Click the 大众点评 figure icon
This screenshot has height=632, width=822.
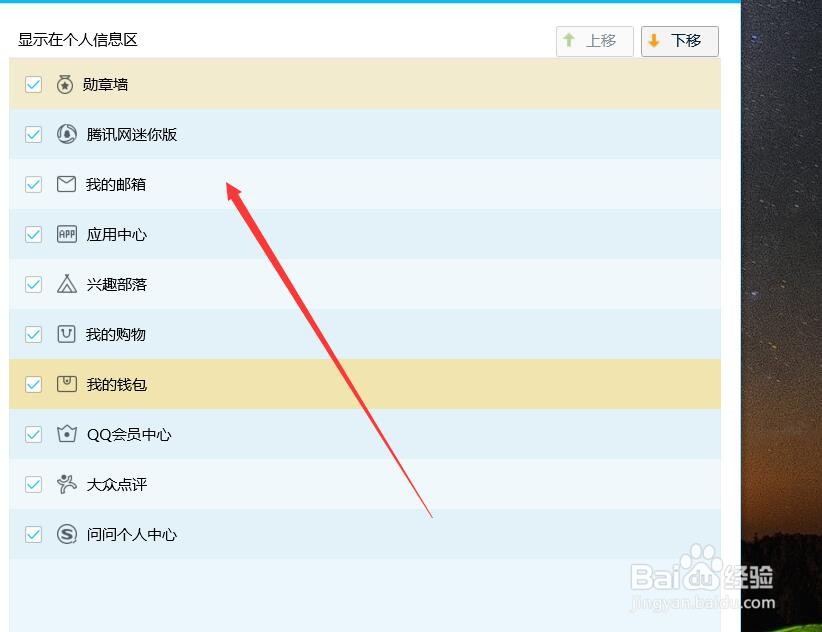(67, 484)
